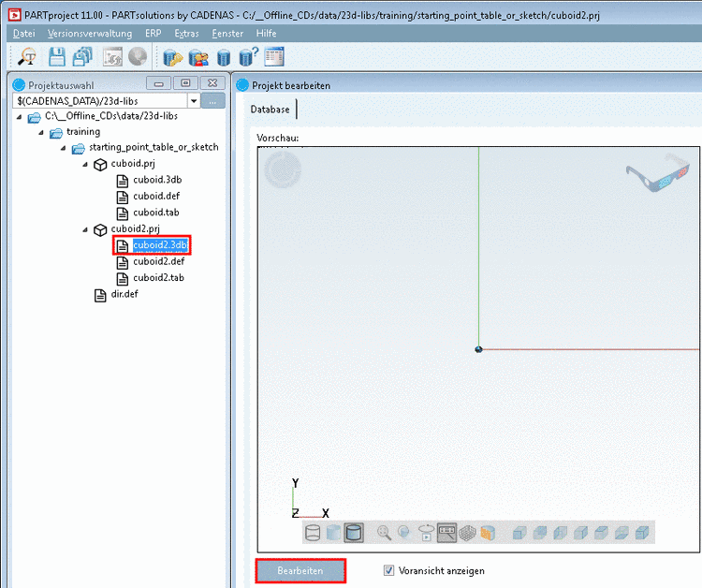Viewport: 702px width, 588px height.
Task: Start the rotation animation play icon
Action: (x=426, y=533)
